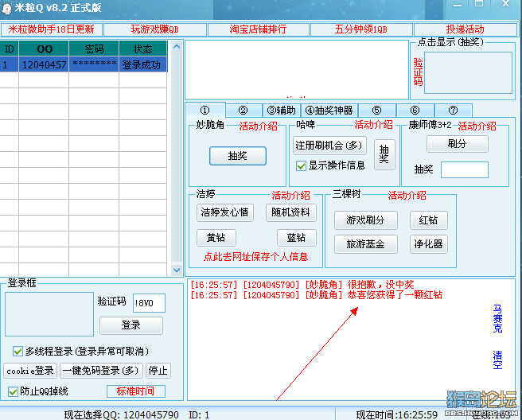Image resolution: width=522 pixels, height=420 pixels.
Task: Click captcha image box under 点击显示(抽奖)
Action: point(468,72)
